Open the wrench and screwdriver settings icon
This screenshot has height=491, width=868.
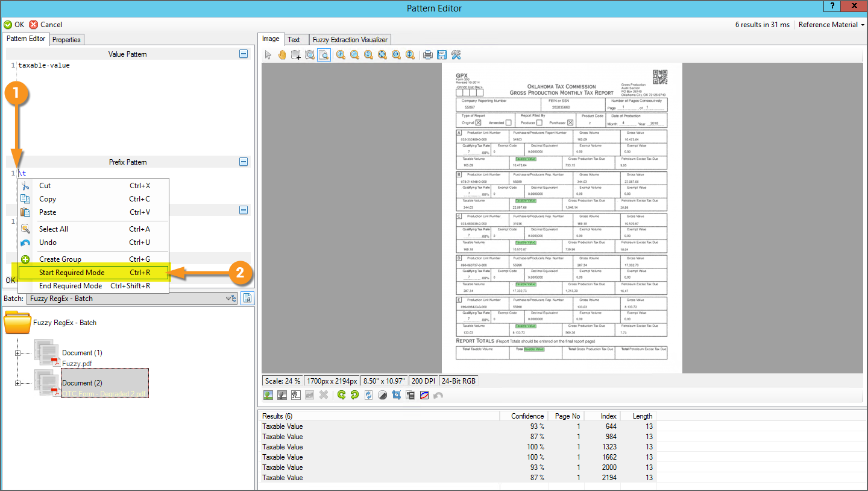(456, 55)
